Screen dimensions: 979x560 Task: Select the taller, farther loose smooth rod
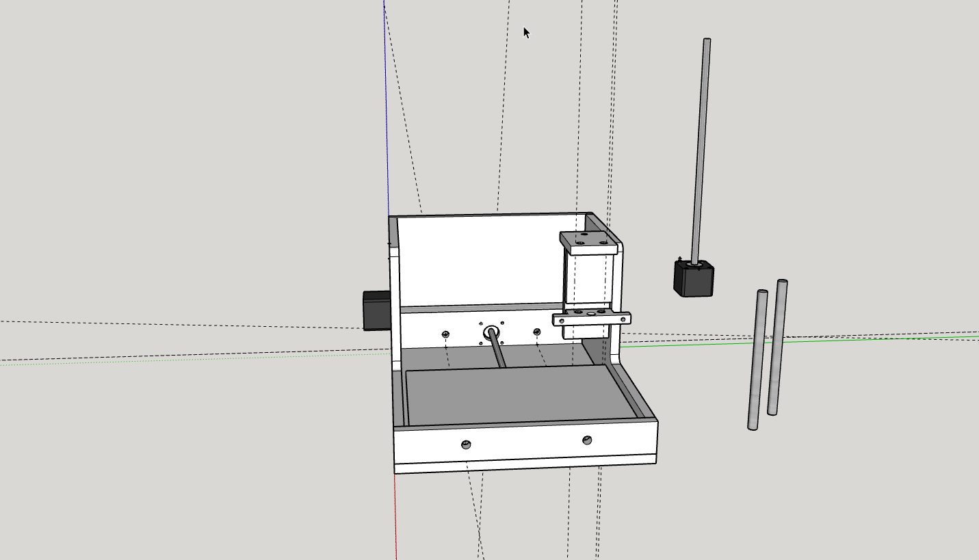click(x=777, y=347)
